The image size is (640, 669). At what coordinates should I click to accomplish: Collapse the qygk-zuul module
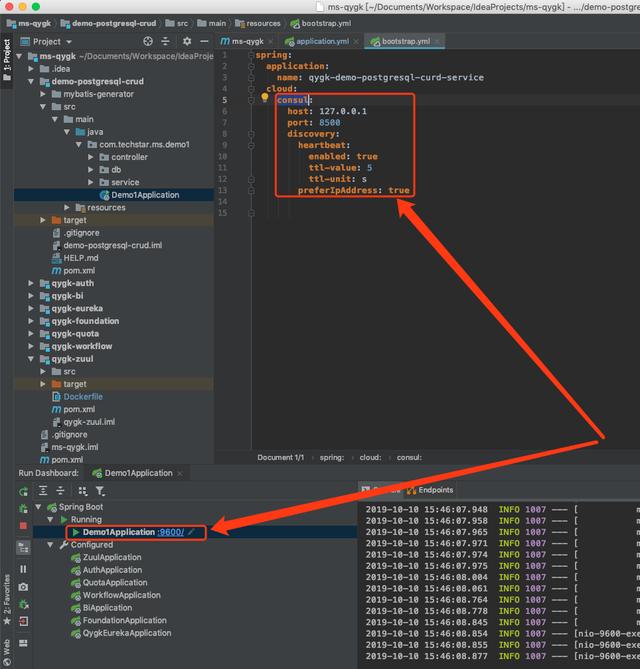click(31, 359)
